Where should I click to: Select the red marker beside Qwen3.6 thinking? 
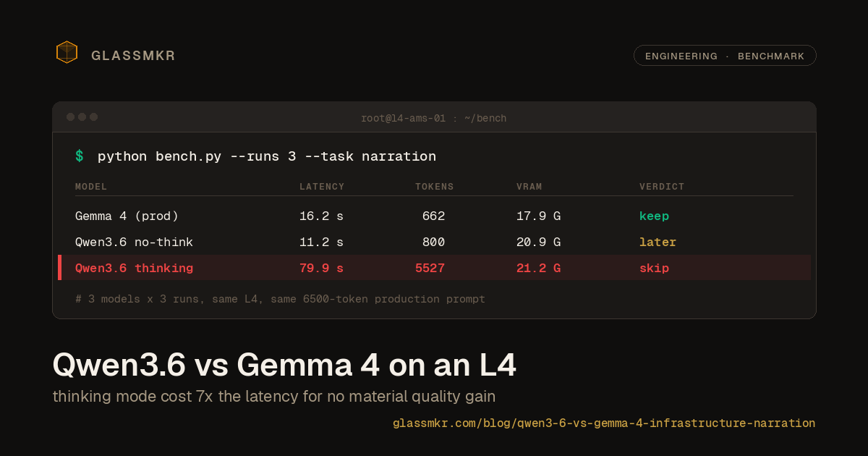coord(60,267)
